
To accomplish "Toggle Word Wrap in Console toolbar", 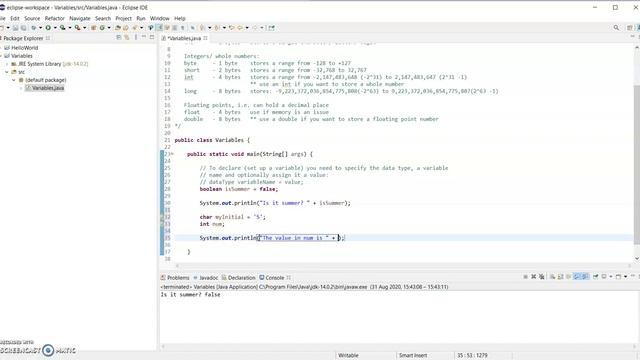I will (x=569, y=277).
